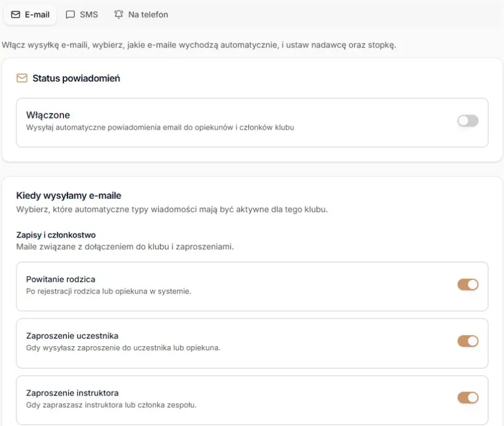Click the text Gdy zapraszasz instruktora lub członka

pyautogui.click(x=111, y=405)
